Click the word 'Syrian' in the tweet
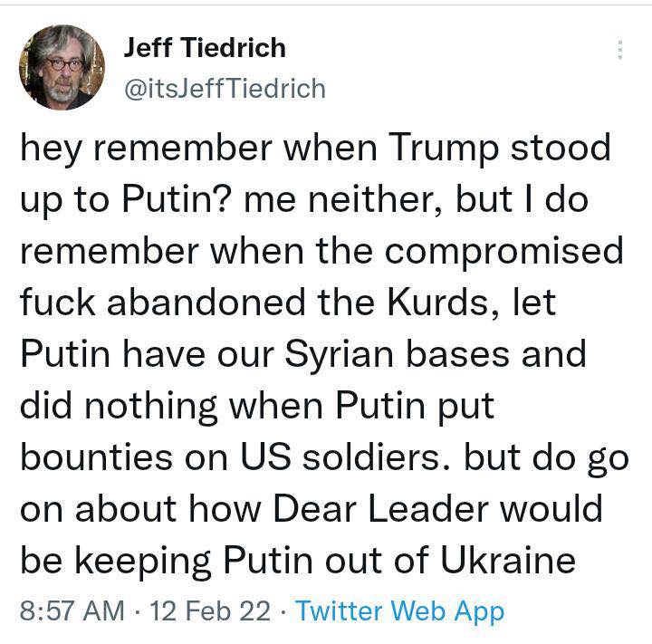The width and height of the screenshot is (652, 644). pyautogui.click(x=339, y=354)
